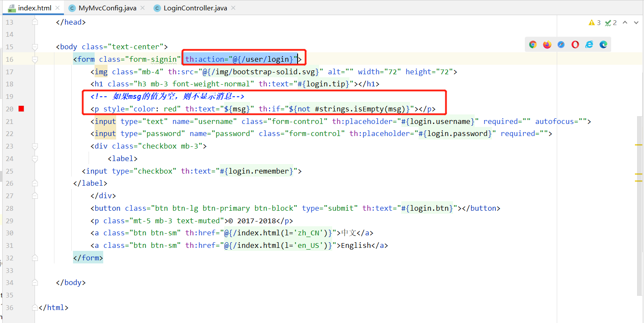Open preview in Firefox browser
The image size is (644, 323).
[x=547, y=44]
